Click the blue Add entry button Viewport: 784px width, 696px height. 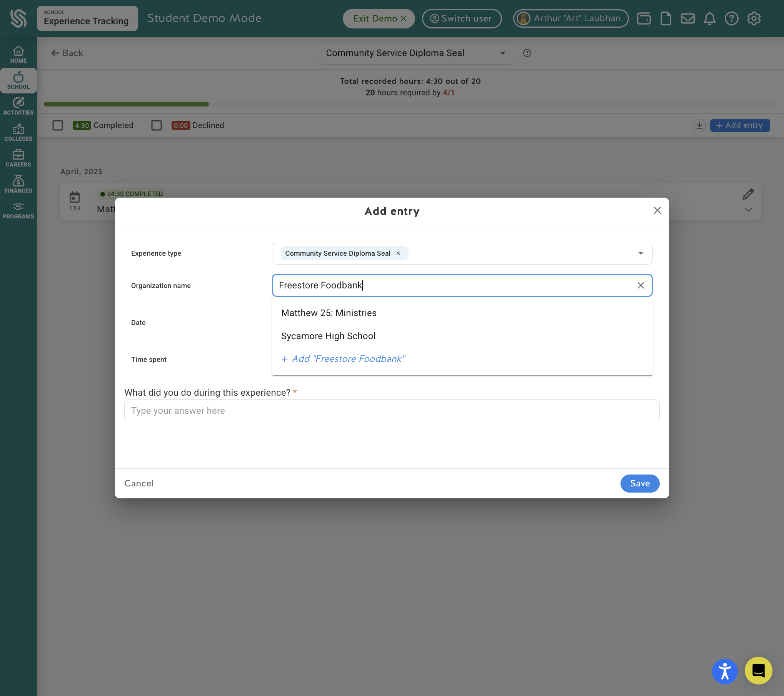[x=739, y=125]
